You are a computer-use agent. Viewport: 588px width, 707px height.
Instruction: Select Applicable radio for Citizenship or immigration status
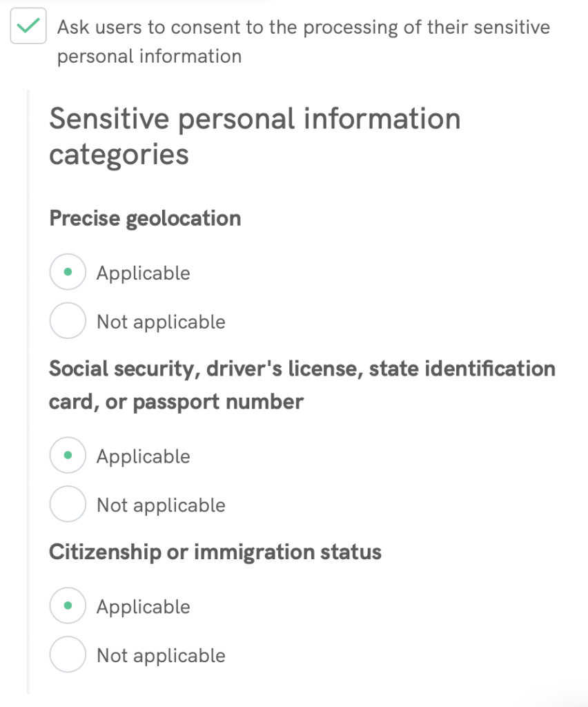(68, 606)
